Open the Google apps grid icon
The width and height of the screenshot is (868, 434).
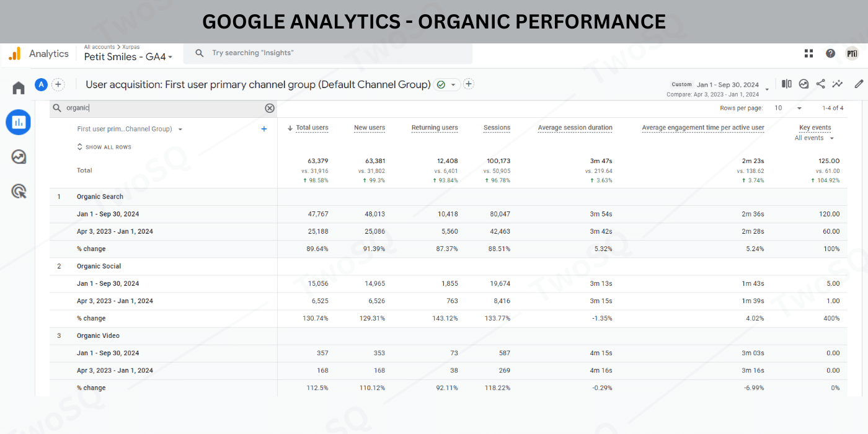[x=808, y=53]
